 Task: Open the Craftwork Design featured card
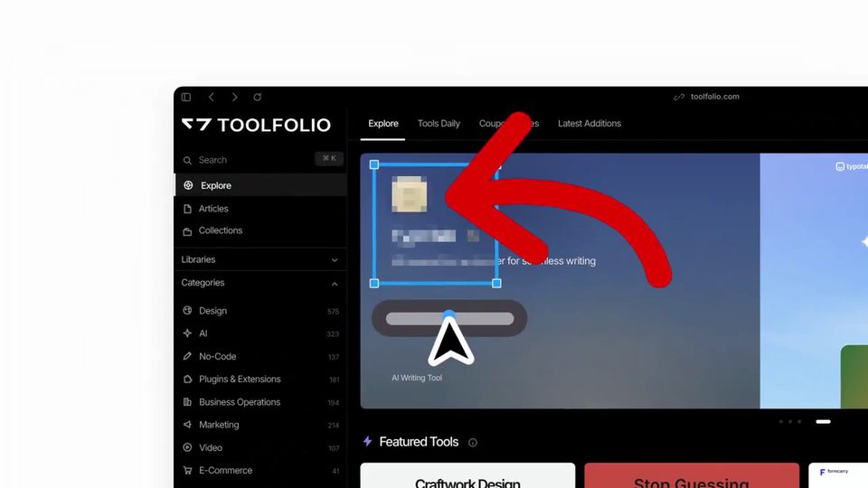pos(467,476)
